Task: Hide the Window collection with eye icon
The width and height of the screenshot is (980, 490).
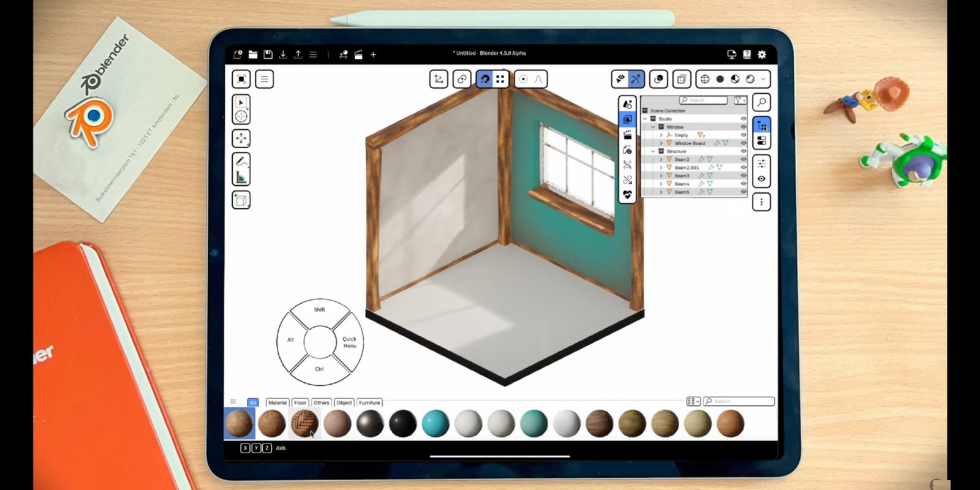Action: pos(744,127)
